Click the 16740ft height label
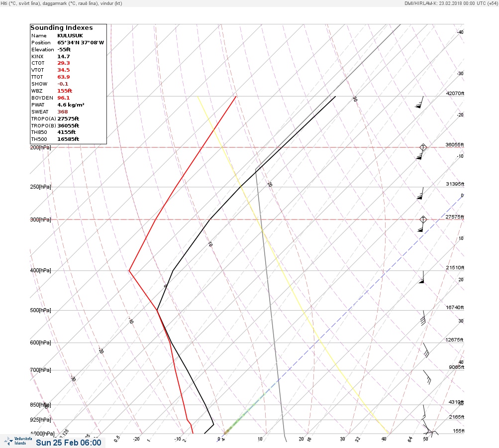The image size is (499, 448). (455, 307)
